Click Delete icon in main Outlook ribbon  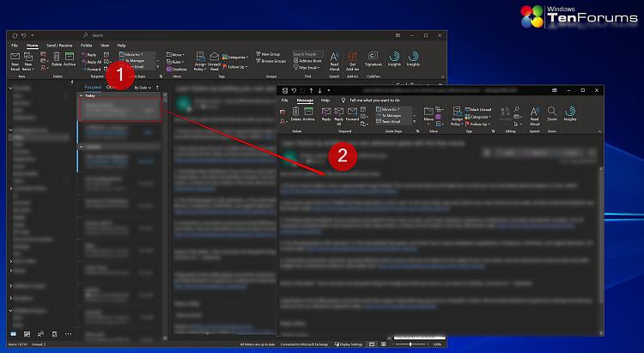click(x=57, y=59)
